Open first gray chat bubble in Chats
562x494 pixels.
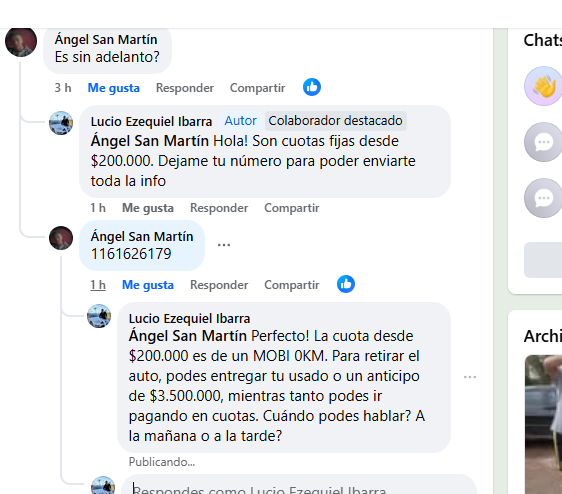pos(543,142)
